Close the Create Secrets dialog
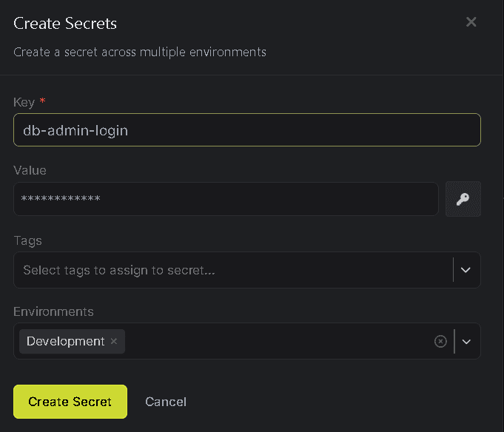This screenshot has width=504, height=432. [x=471, y=22]
